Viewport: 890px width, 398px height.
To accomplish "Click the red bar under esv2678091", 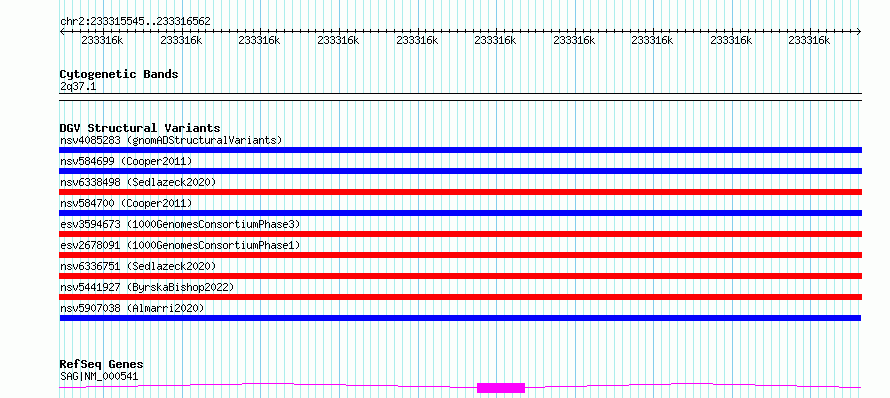I will [x=460, y=255].
